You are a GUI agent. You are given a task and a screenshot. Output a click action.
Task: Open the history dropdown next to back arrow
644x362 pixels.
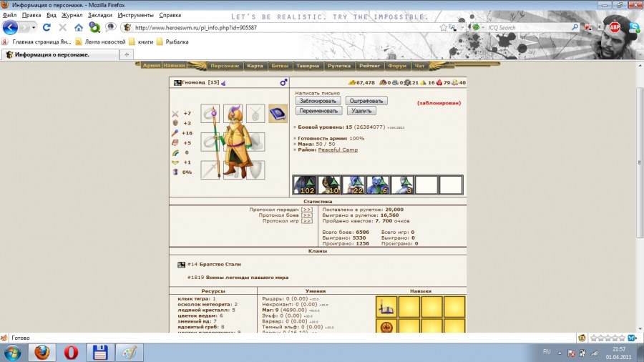coord(34,27)
